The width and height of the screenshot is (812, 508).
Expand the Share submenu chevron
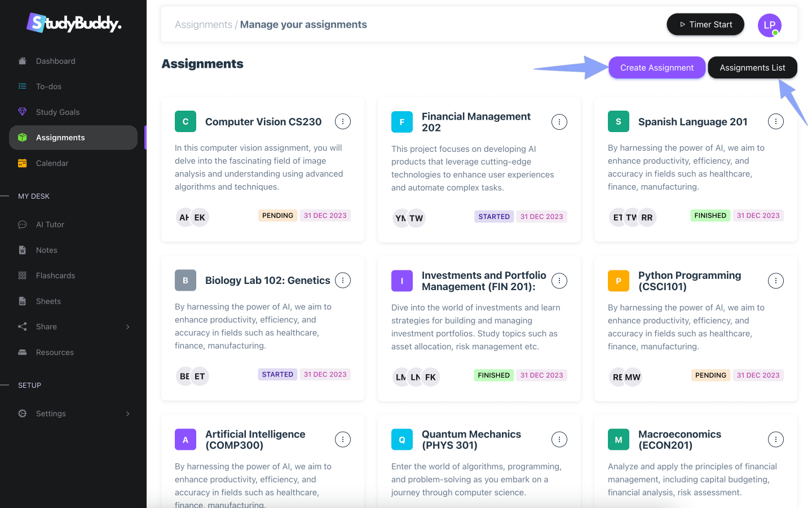(128, 327)
